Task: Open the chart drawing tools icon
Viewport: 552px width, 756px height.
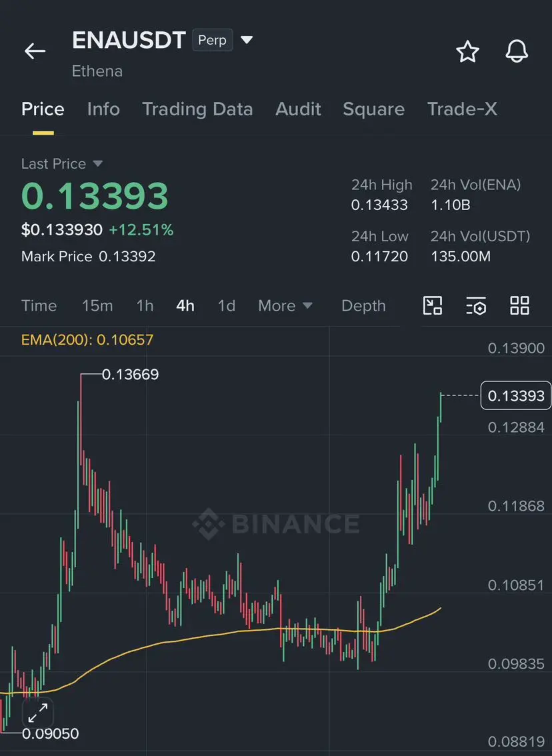Action: tap(433, 306)
